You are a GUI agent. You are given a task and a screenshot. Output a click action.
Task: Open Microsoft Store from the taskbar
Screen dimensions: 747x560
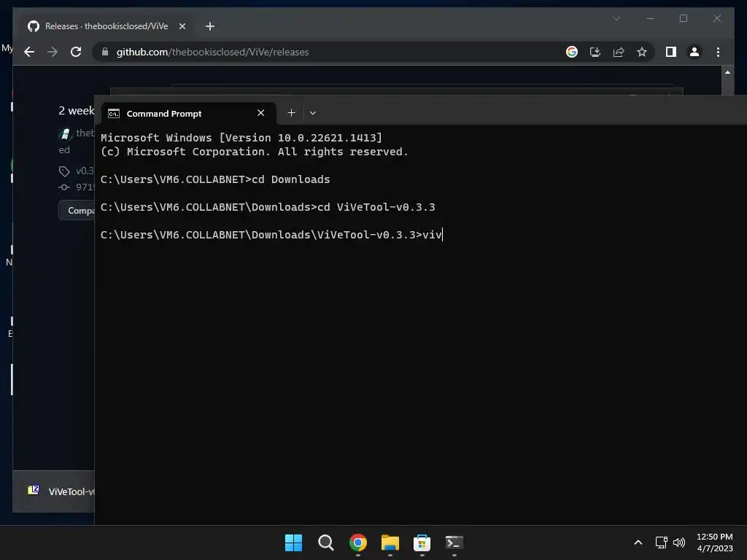pos(422,542)
